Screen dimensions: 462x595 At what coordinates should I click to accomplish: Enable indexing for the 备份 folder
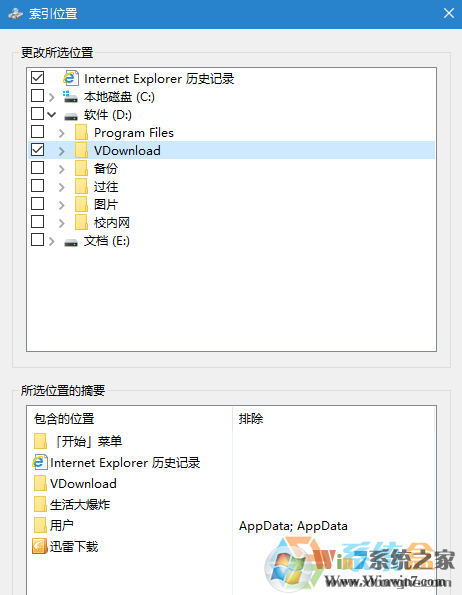coord(38,167)
